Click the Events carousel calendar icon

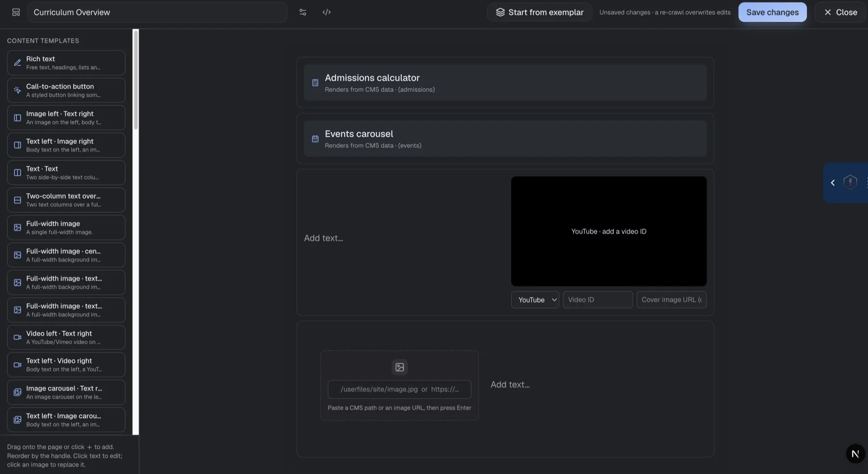pyautogui.click(x=315, y=139)
